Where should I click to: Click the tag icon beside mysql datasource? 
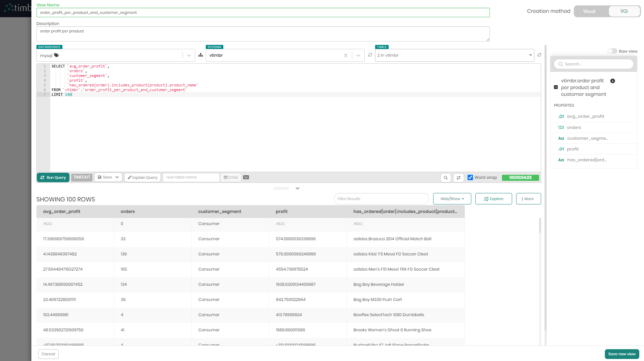56,55
